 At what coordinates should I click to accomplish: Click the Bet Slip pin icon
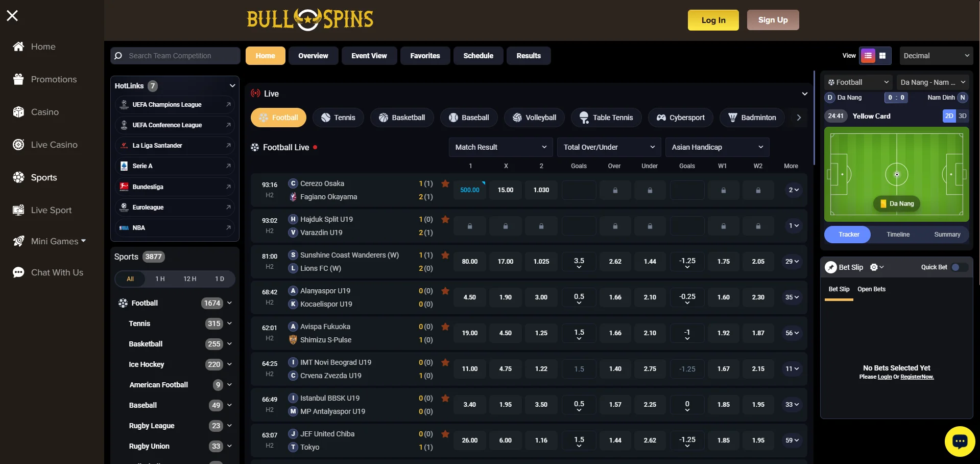point(831,267)
